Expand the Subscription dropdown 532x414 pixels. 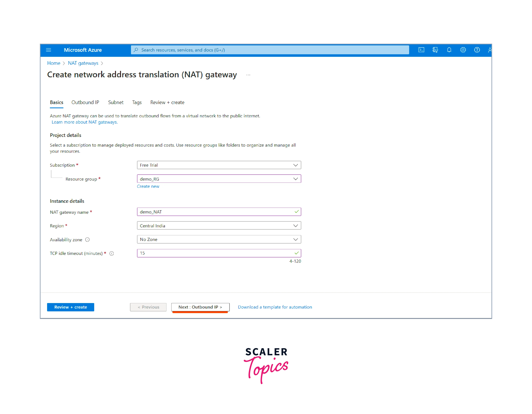click(x=219, y=165)
